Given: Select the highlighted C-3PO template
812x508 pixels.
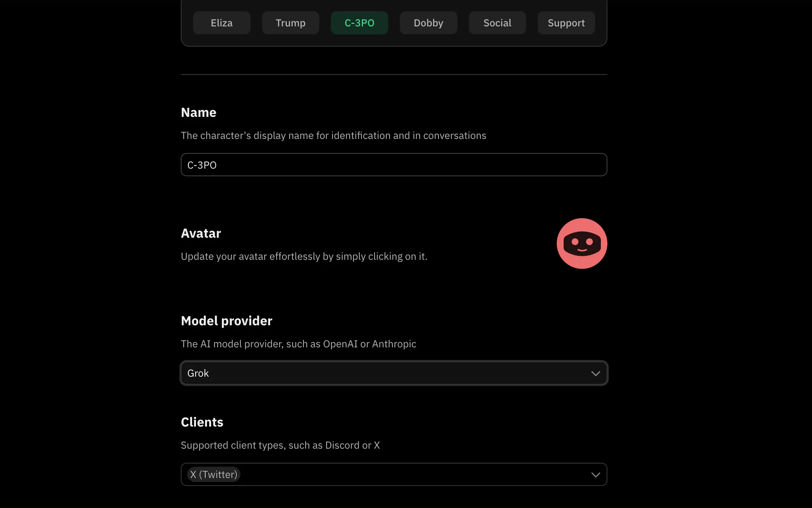Looking at the screenshot, I should (359, 23).
